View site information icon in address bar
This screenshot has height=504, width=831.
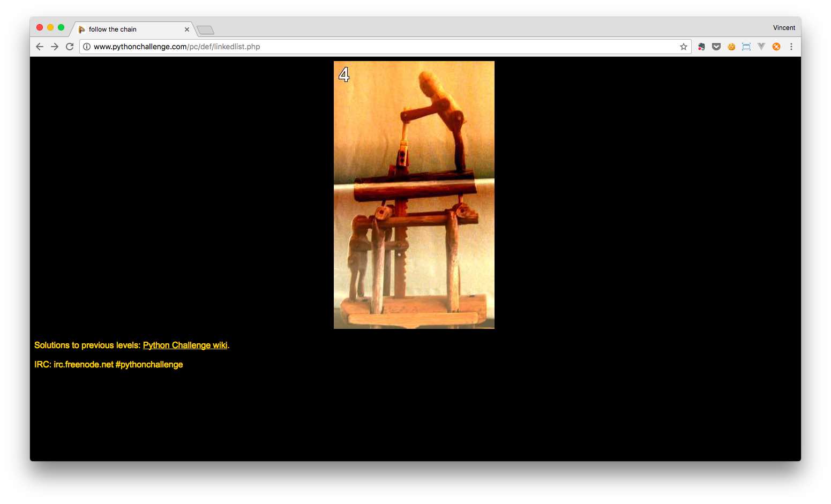click(87, 47)
